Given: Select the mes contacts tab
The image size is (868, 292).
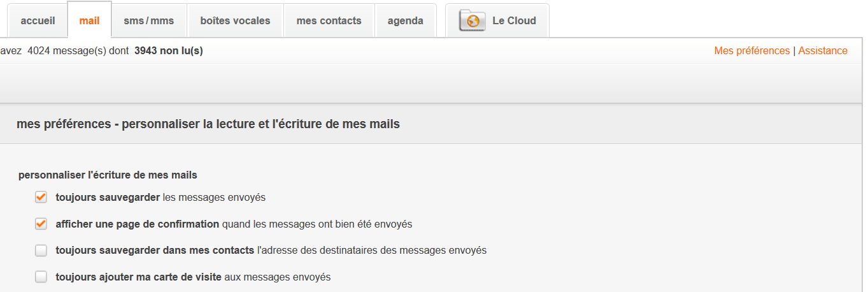Looking at the screenshot, I should click(x=329, y=20).
